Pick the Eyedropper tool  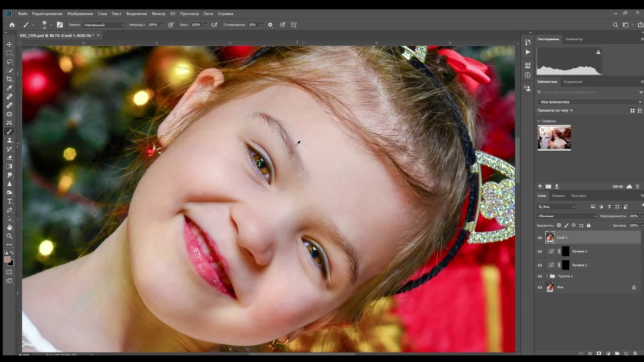[9, 88]
